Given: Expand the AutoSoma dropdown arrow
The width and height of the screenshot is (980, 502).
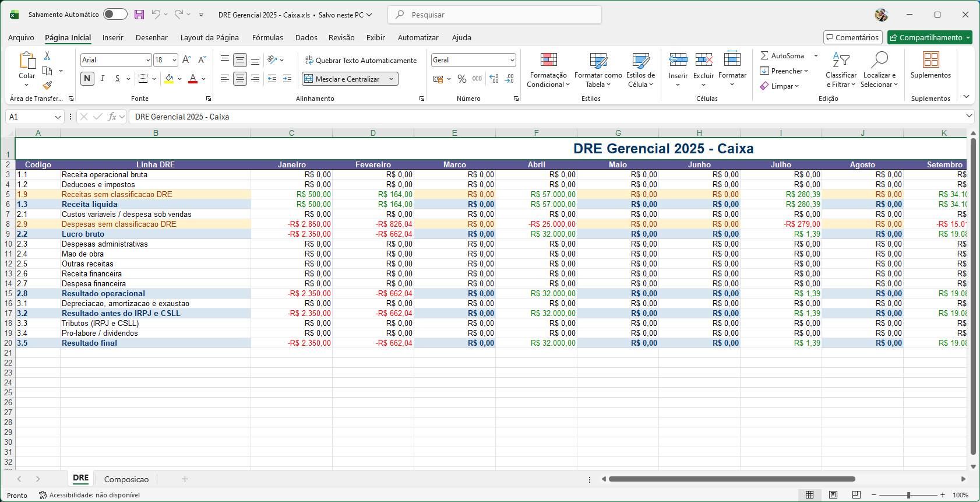Looking at the screenshot, I should (816, 56).
